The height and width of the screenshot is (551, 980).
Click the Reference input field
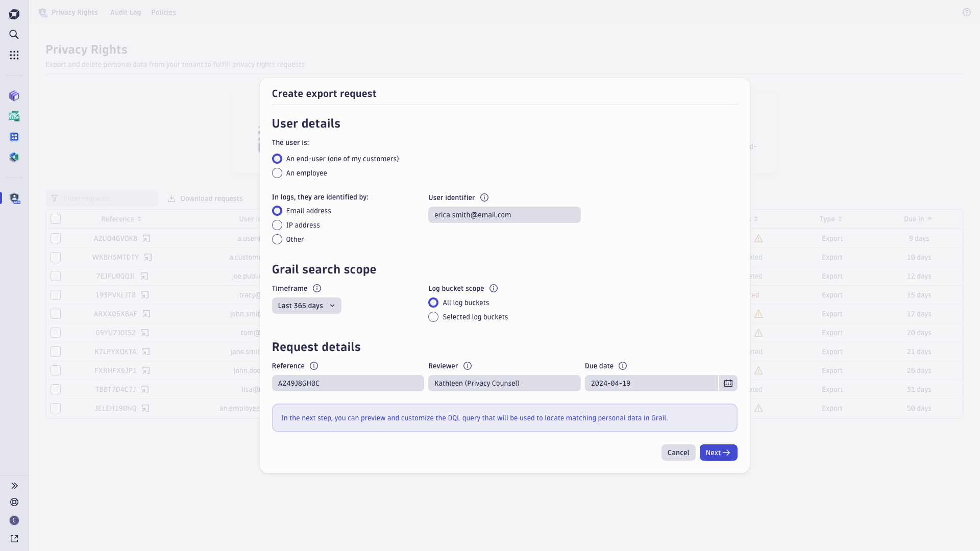click(x=347, y=383)
